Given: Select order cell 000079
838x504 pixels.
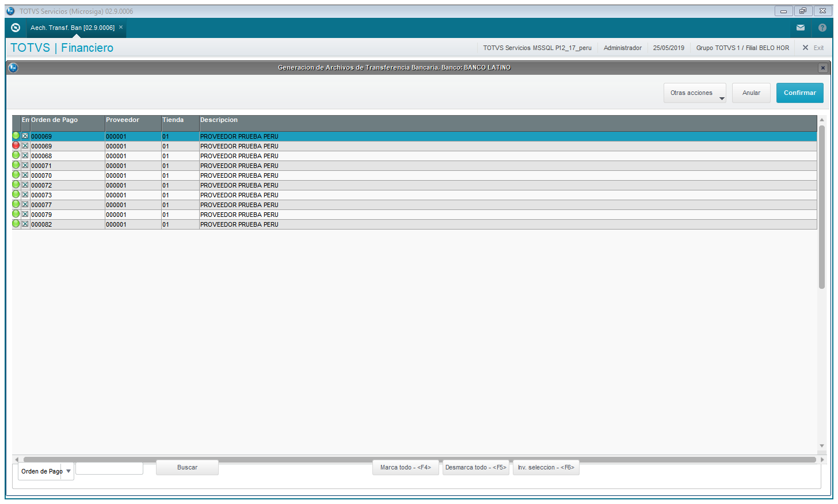Looking at the screenshot, I should [x=67, y=215].
